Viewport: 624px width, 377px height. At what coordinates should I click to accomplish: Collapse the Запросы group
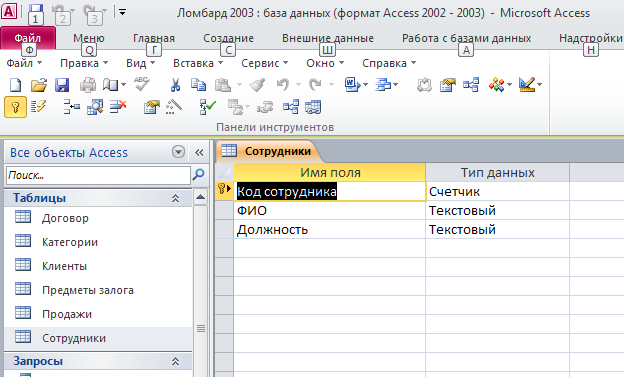(x=175, y=361)
